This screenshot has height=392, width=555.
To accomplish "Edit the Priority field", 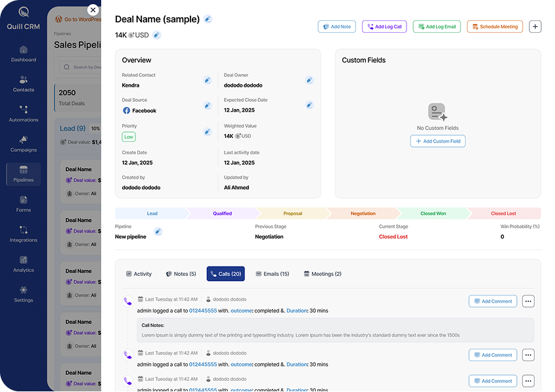I will point(207,131).
